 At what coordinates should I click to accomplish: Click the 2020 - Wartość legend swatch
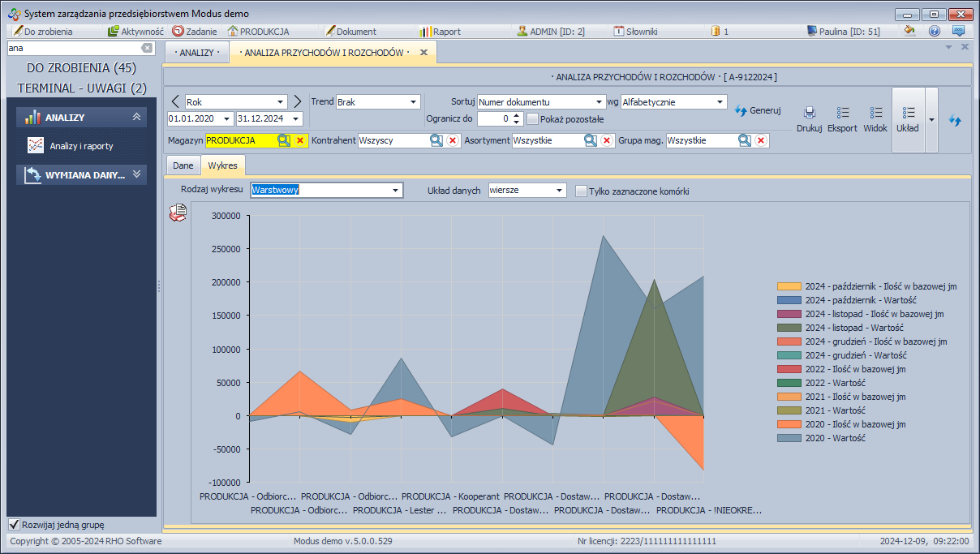click(x=789, y=438)
